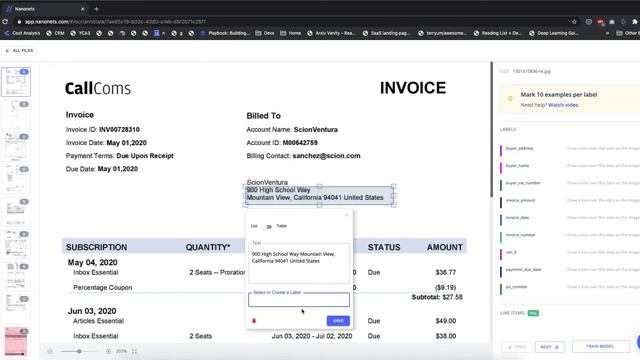The image size is (640, 360).
Task: Open the browser extensions puzzle icon
Action: 634,22
